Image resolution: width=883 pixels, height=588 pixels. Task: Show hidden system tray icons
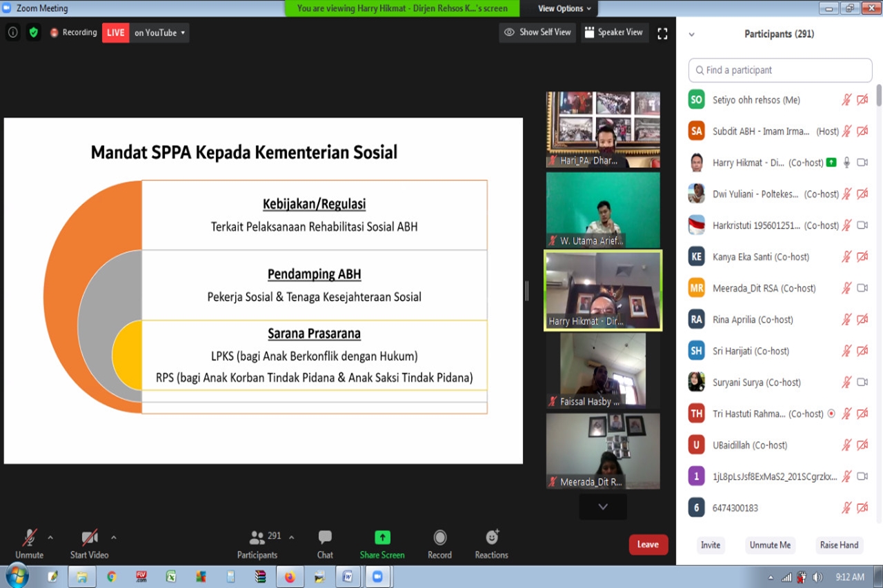[x=771, y=578]
